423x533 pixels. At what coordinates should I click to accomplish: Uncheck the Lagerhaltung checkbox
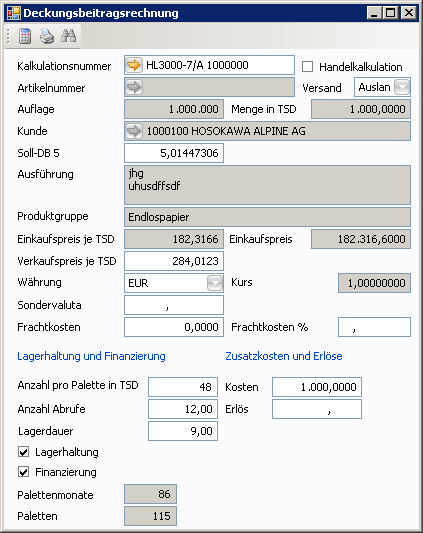pyautogui.click(x=23, y=452)
